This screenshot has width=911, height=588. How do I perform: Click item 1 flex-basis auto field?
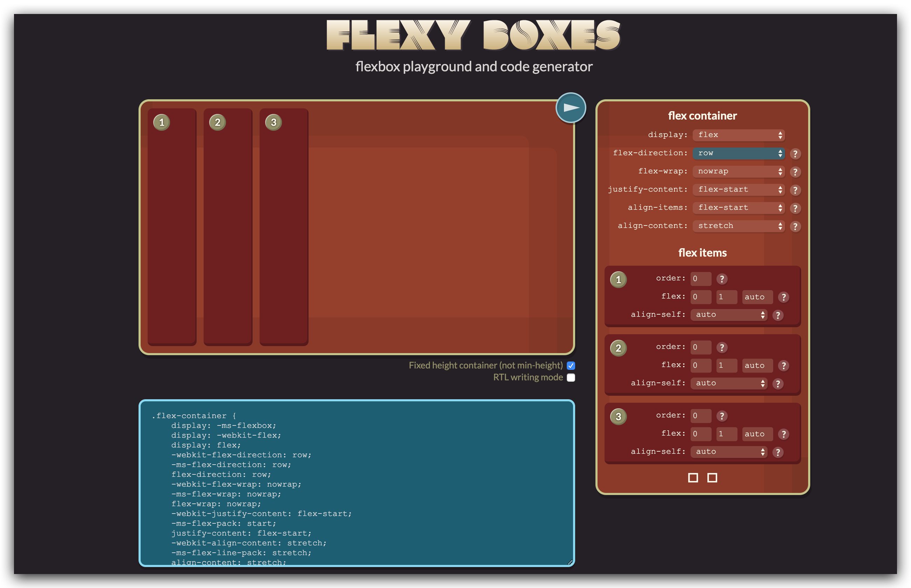coord(757,297)
